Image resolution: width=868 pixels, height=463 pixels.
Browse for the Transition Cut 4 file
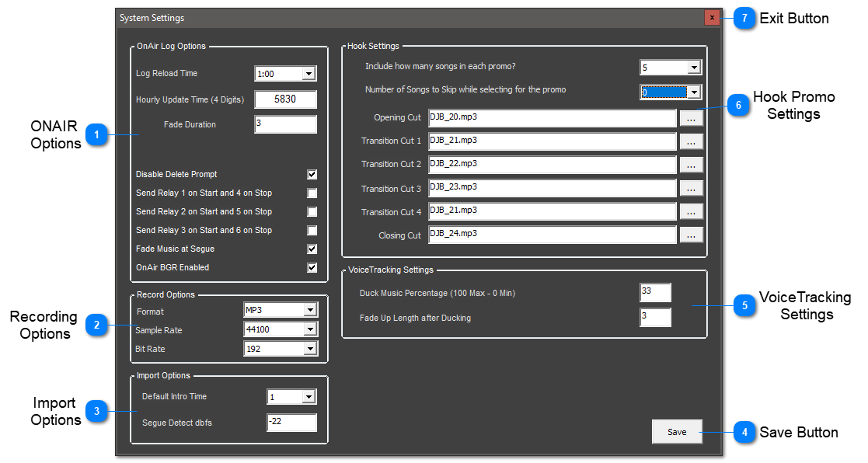692,211
